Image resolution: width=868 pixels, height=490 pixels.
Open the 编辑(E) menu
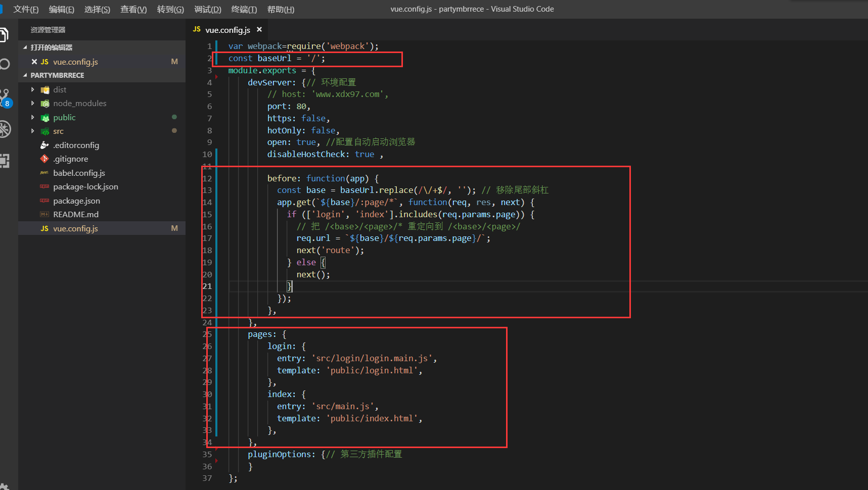[x=62, y=9]
